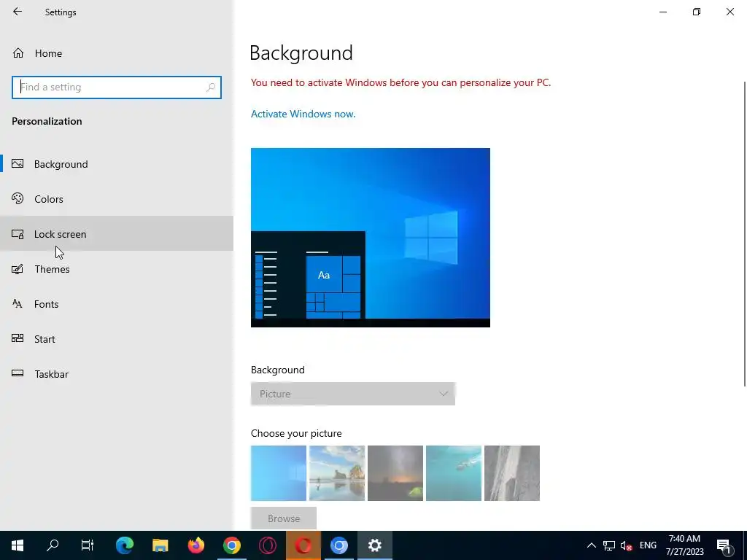This screenshot has width=747, height=560.
Task: Open the Taskbar settings page
Action: [117, 374]
